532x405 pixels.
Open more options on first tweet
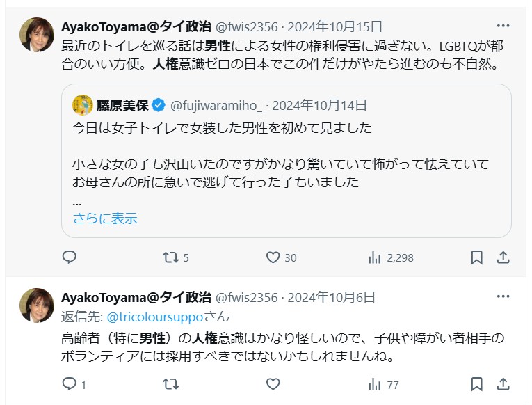[x=503, y=26]
